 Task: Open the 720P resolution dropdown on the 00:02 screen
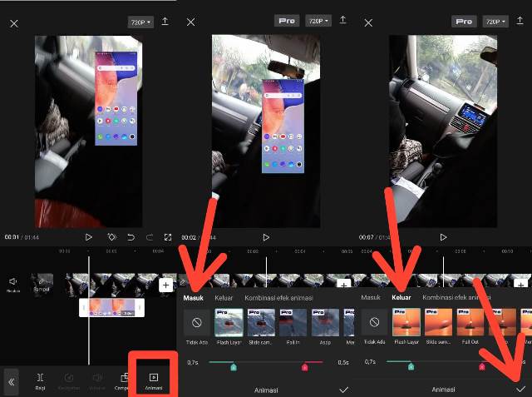318,21
